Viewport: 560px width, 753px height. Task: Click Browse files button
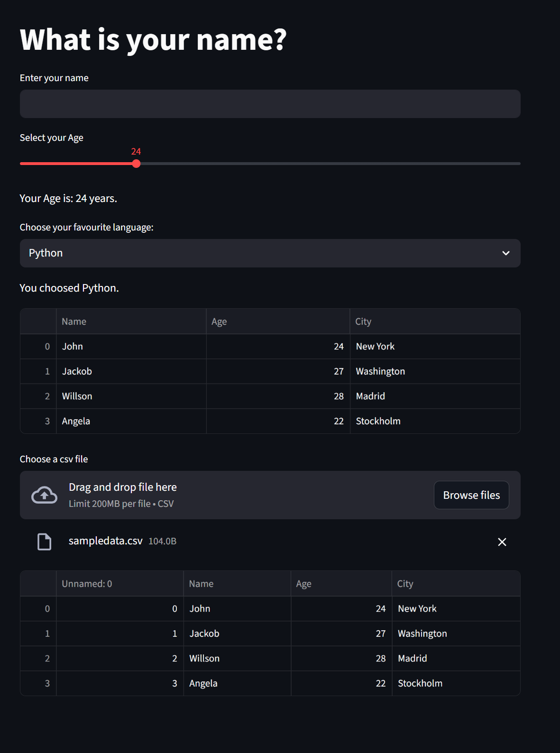(471, 495)
